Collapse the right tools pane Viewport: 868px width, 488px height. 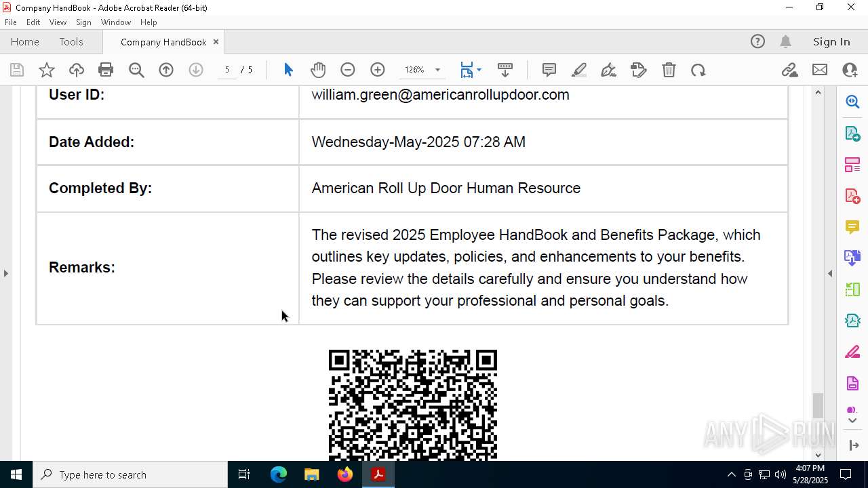[x=830, y=273]
